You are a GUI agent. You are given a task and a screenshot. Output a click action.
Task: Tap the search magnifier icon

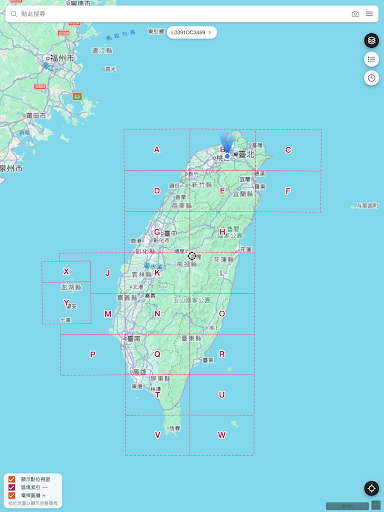(14, 14)
